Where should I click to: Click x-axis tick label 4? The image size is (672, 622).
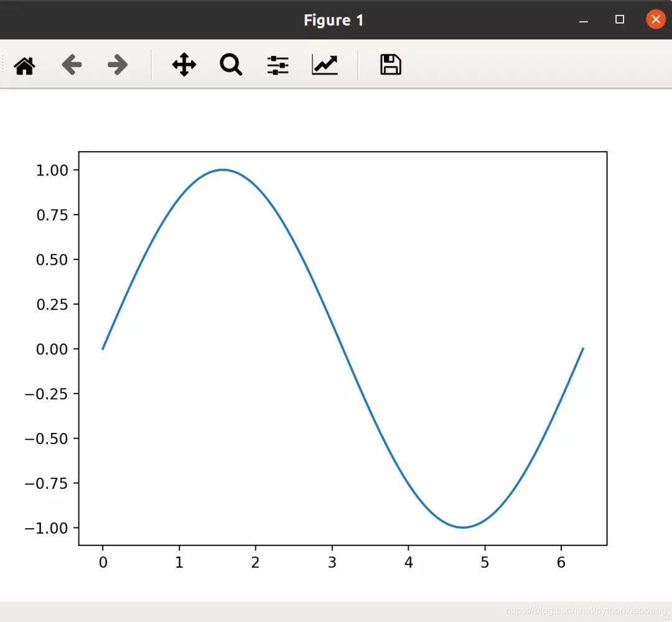(x=408, y=562)
